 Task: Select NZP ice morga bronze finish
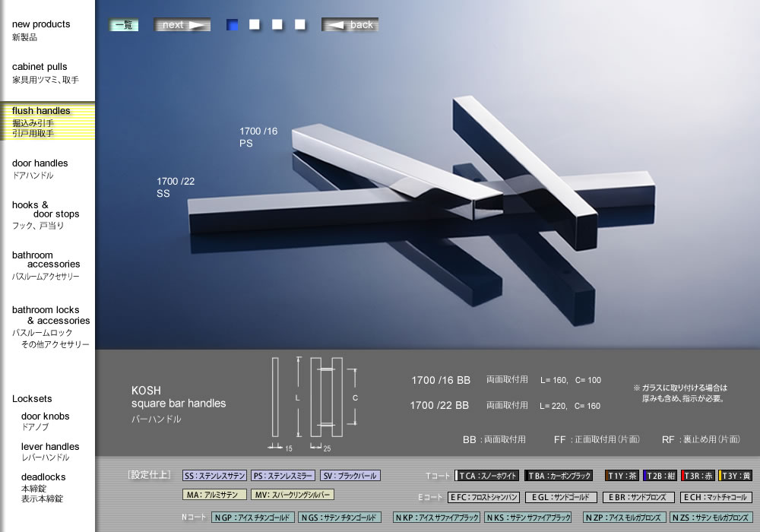(x=624, y=518)
